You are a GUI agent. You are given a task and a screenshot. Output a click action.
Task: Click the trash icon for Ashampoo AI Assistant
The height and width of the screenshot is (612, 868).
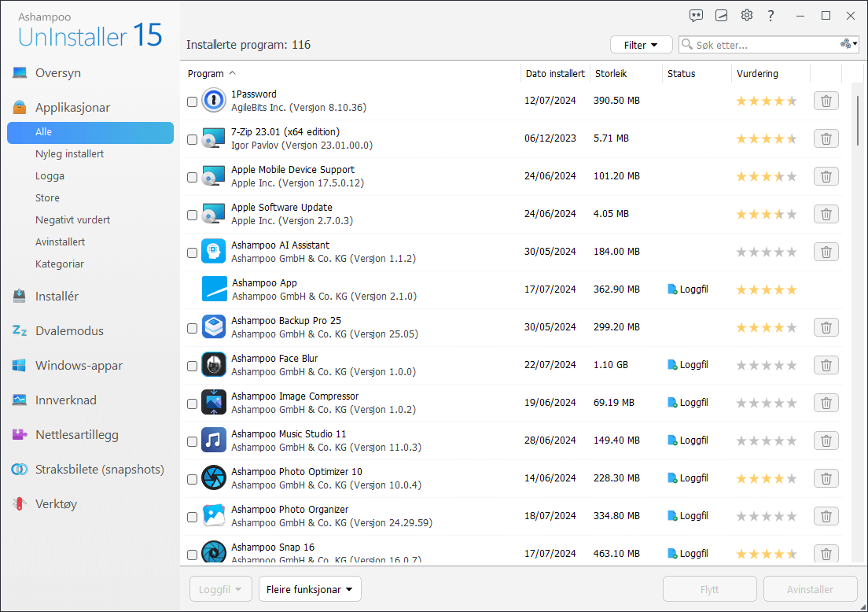click(826, 252)
